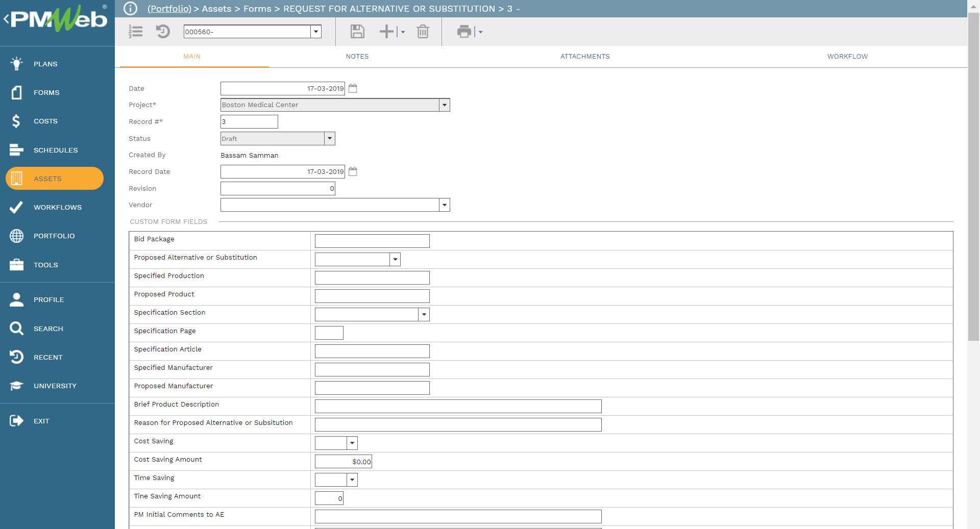Switch to the Main tab
The height and width of the screenshot is (529, 980).
(x=192, y=57)
